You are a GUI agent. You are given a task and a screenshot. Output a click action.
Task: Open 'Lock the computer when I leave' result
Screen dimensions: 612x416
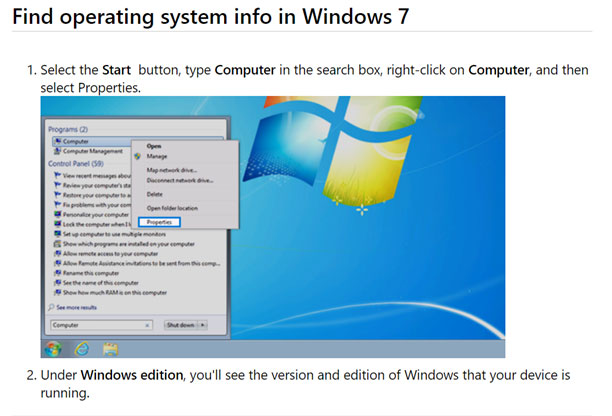93,224
